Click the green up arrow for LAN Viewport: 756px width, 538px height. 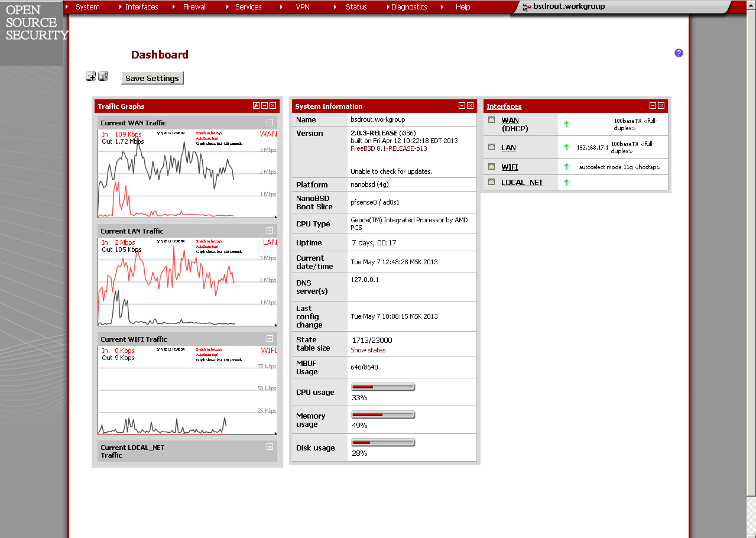(566, 147)
